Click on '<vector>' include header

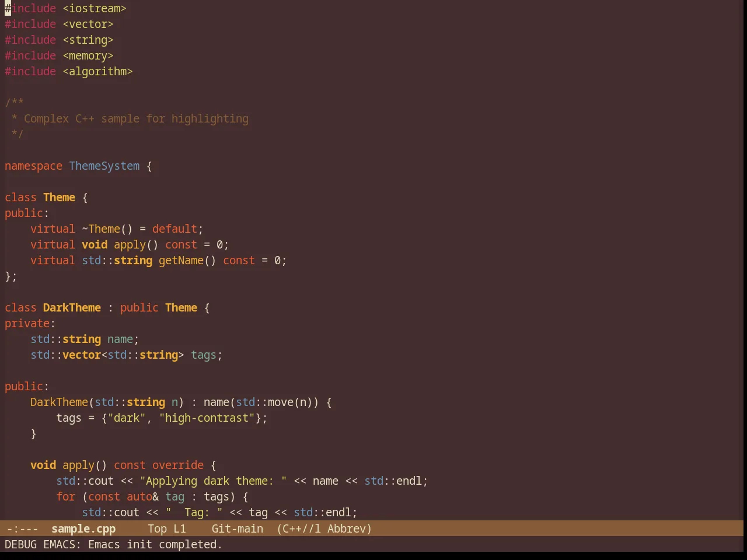[88, 24]
